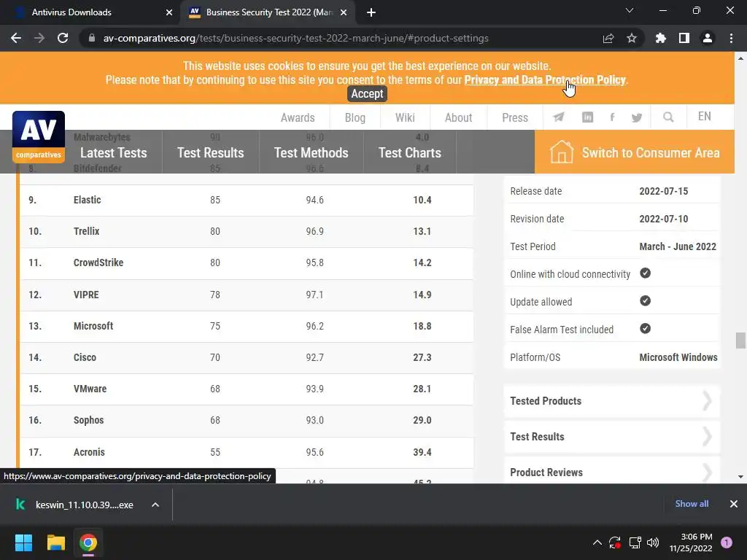
Task: Open the tab search chevron in title bar
Action: tap(630, 10)
